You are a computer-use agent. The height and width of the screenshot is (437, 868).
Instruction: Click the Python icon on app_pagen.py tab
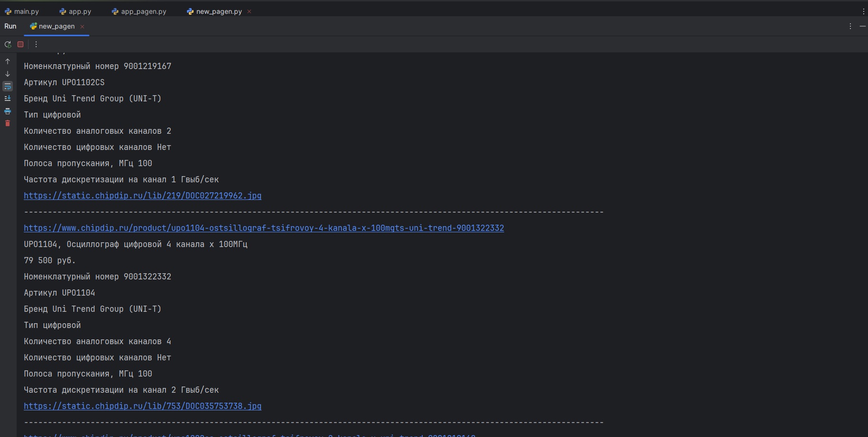[115, 11]
